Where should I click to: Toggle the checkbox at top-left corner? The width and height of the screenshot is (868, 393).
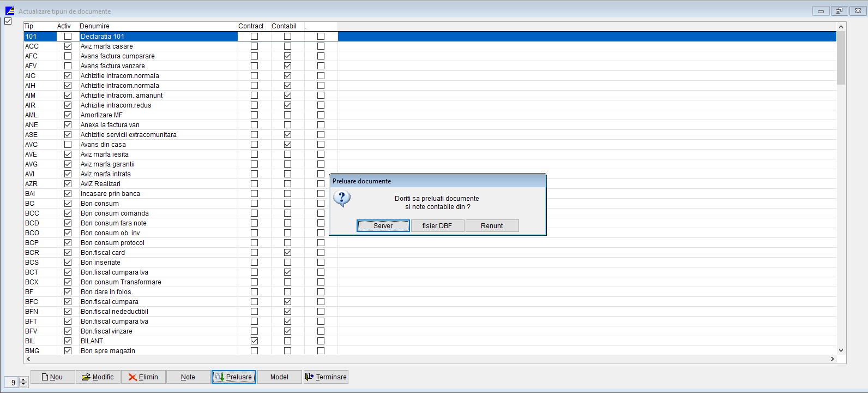8,21
